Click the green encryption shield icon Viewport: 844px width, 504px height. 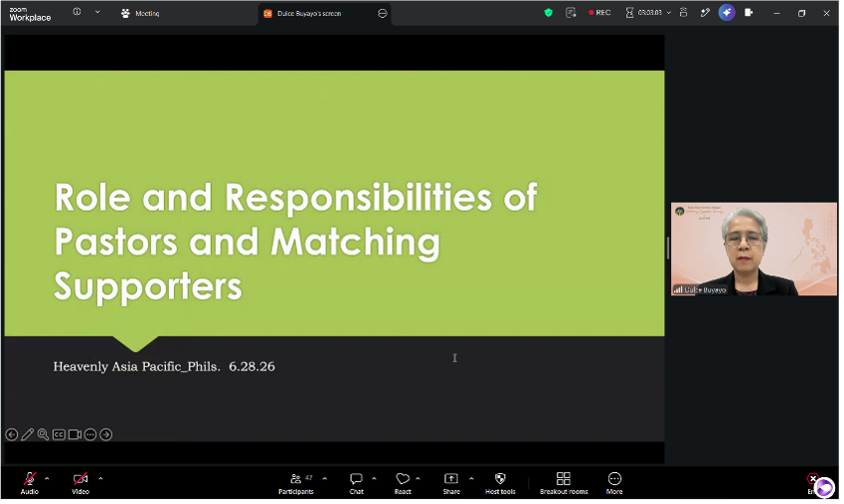click(x=551, y=12)
